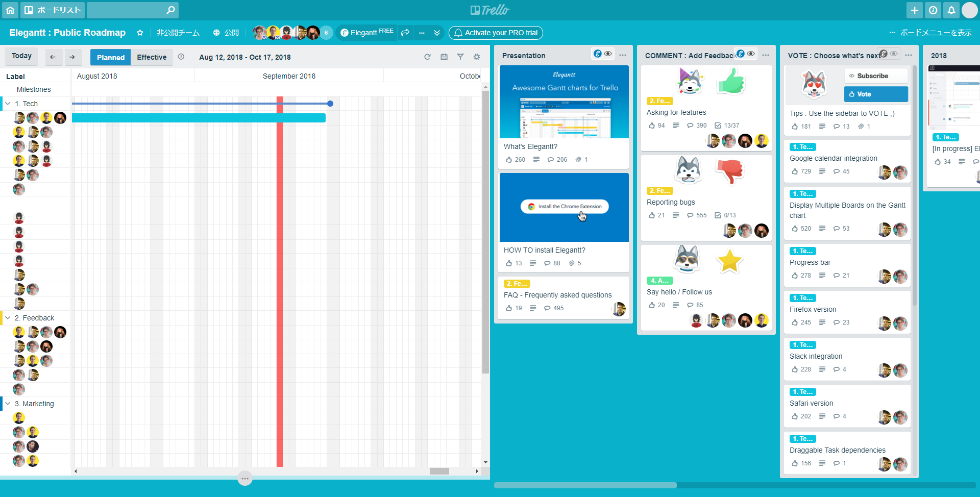Click the yellow label on FAQ card
980x497 pixels.
(x=517, y=284)
